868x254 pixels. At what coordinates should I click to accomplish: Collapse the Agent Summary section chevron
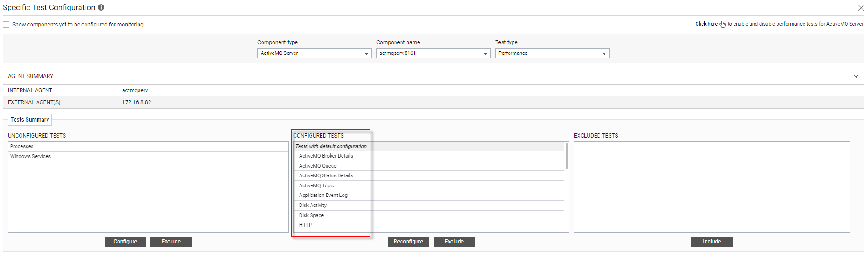[x=856, y=76]
